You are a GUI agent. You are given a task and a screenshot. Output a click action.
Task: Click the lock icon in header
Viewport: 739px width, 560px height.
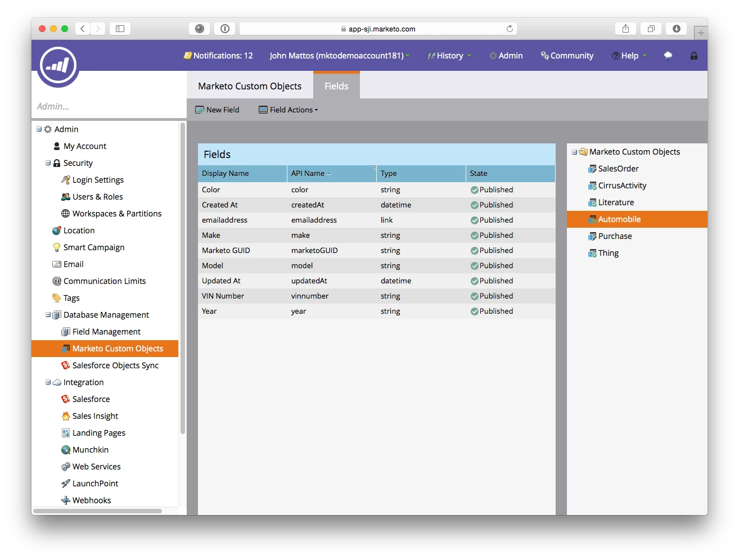click(694, 56)
